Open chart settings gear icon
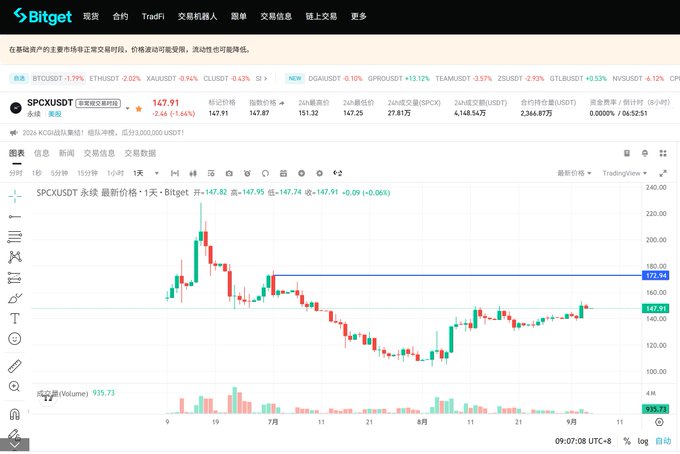This screenshot has width=680, height=454. [x=320, y=173]
